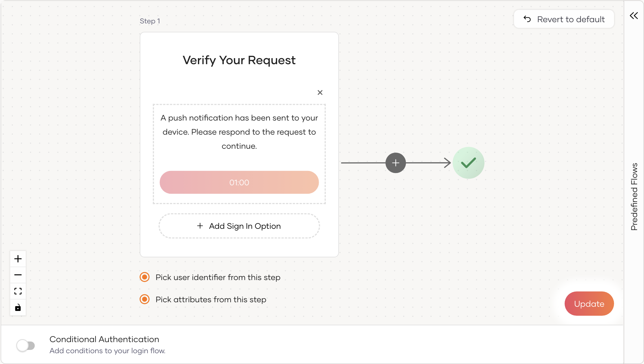The image size is (644, 364).
Task: Select the Step 1 node card
Action: pos(239,60)
